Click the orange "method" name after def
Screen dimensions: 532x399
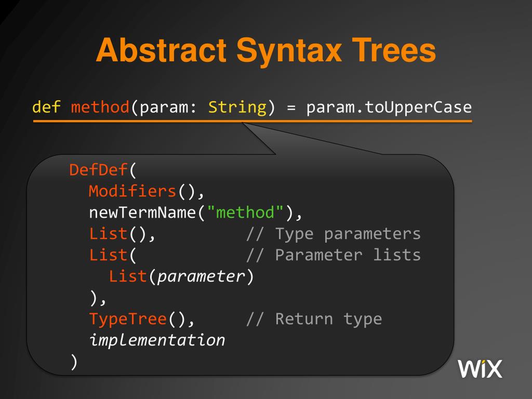(100, 107)
